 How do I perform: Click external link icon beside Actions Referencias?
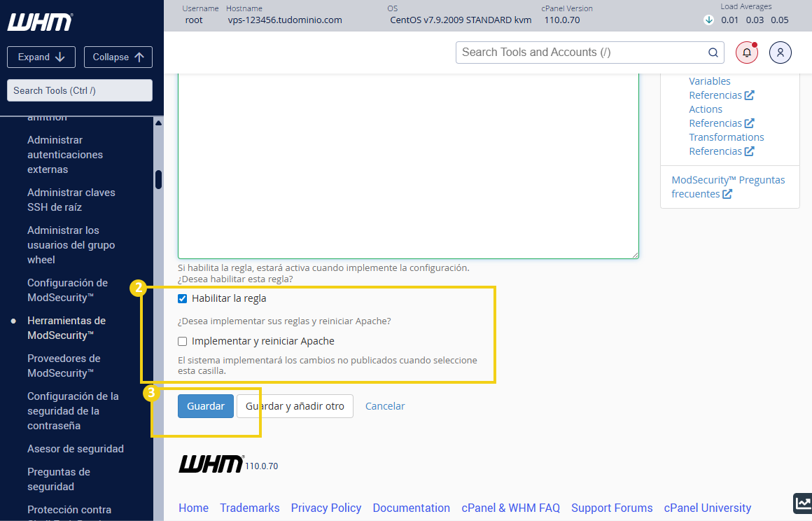point(749,123)
